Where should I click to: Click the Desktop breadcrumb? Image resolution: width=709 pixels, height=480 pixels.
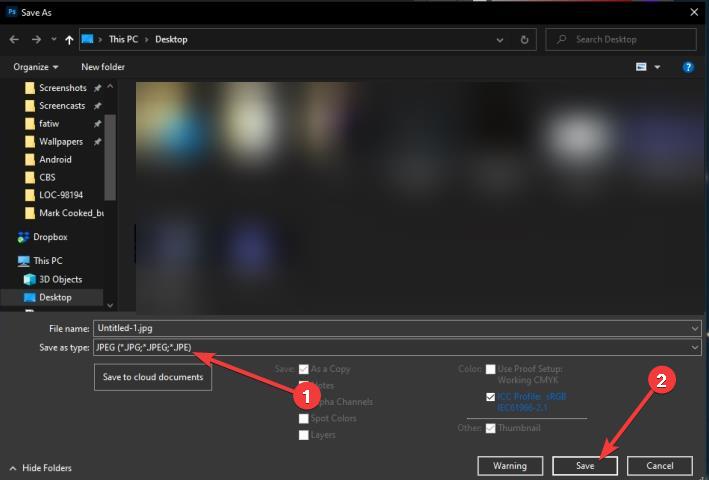coord(171,39)
